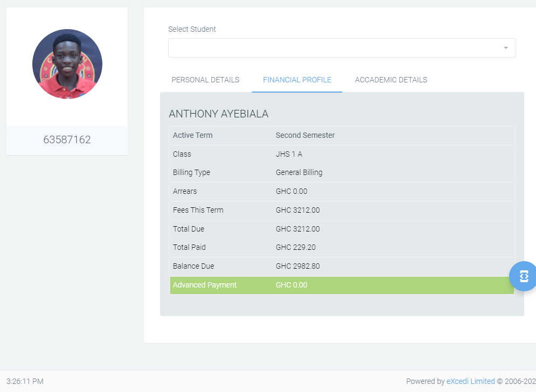536x392 pixels.
Task: Open the Accademic Details tab
Action: [x=391, y=80]
